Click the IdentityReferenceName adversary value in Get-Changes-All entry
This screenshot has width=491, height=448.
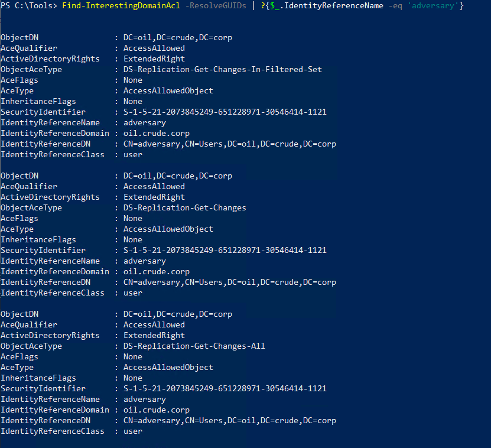(x=145, y=400)
